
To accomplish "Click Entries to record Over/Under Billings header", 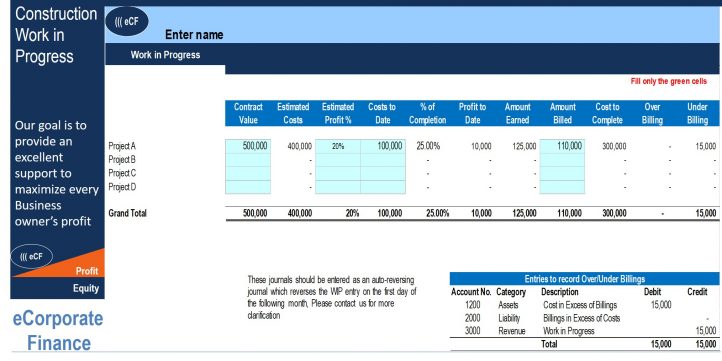I will pyautogui.click(x=584, y=279).
